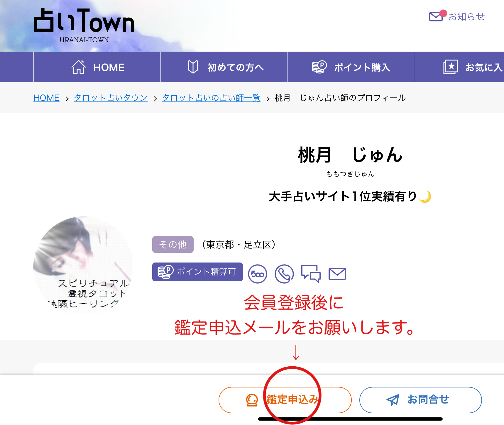Click the 占いTown site logo
Viewport: 504px width, 425px height.
[84, 25]
